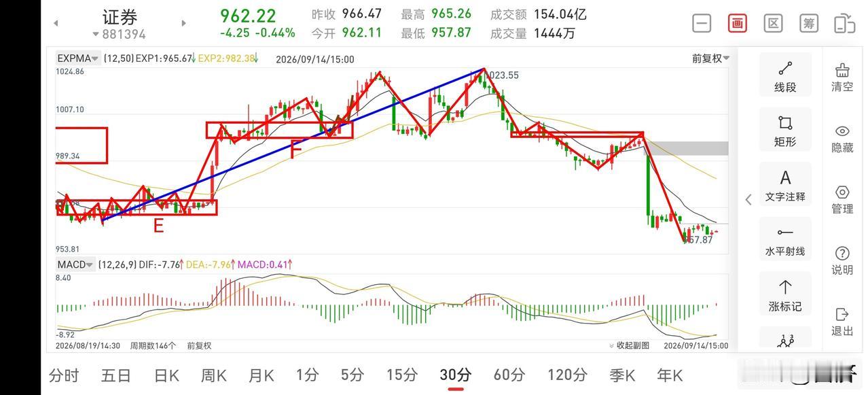This screenshot has width=868, height=395.
Task: Switch to 15分 period tab
Action: tap(402, 375)
